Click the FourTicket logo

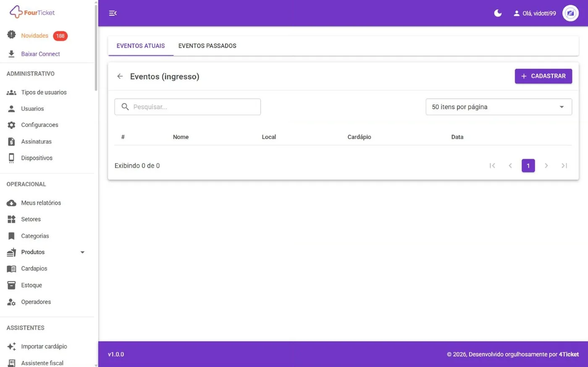[32, 12]
